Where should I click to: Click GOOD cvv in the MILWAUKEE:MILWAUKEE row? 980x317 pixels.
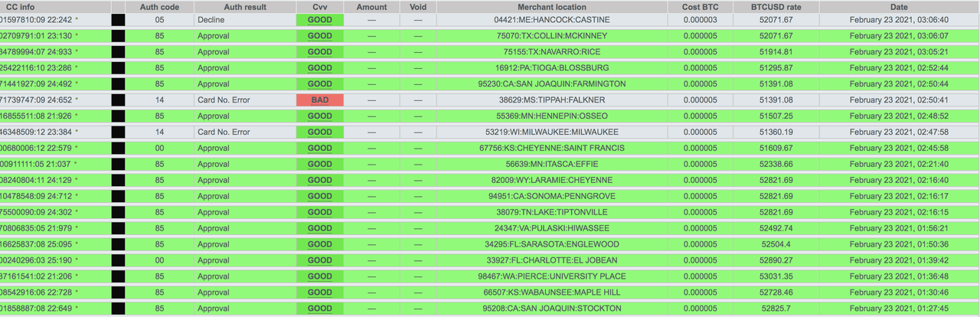coord(320,132)
